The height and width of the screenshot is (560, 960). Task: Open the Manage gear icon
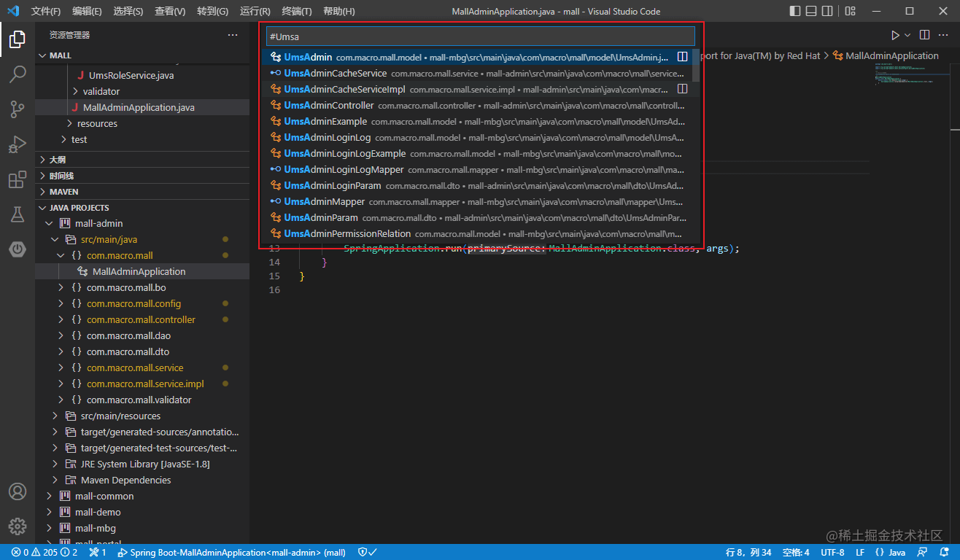[x=18, y=526]
